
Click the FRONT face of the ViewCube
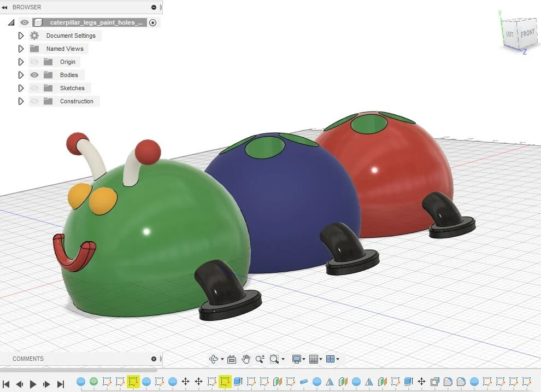coord(527,33)
